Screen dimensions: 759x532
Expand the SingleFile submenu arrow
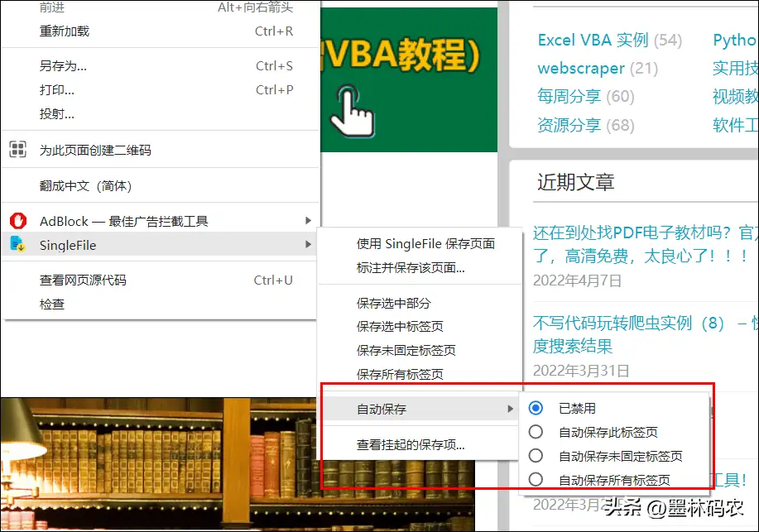pos(309,245)
